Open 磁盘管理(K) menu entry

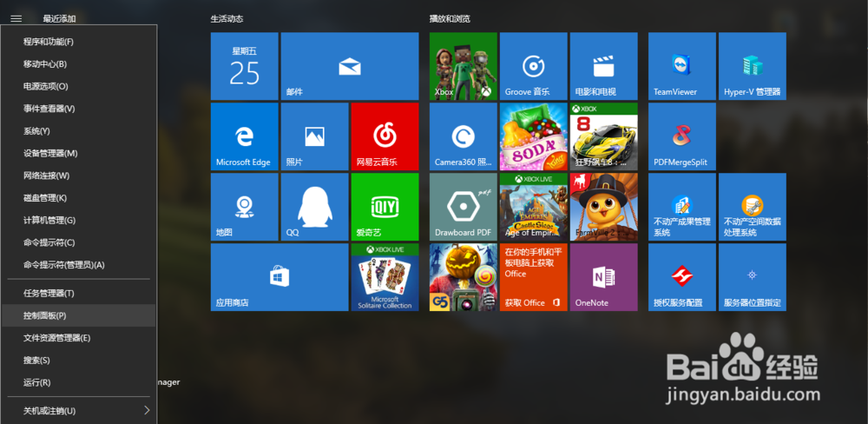(x=79, y=198)
